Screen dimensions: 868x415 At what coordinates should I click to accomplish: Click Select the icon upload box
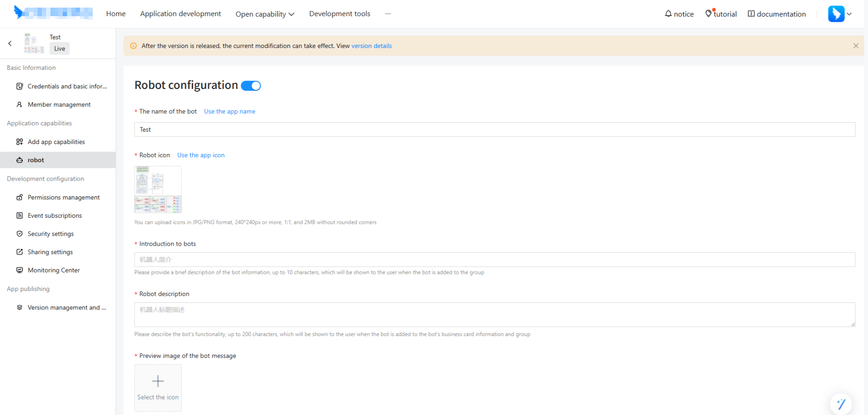[158, 387]
